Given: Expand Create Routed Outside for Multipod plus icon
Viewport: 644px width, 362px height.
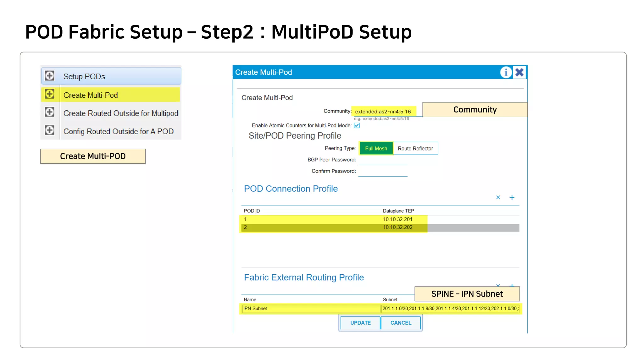Looking at the screenshot, I should (x=49, y=112).
